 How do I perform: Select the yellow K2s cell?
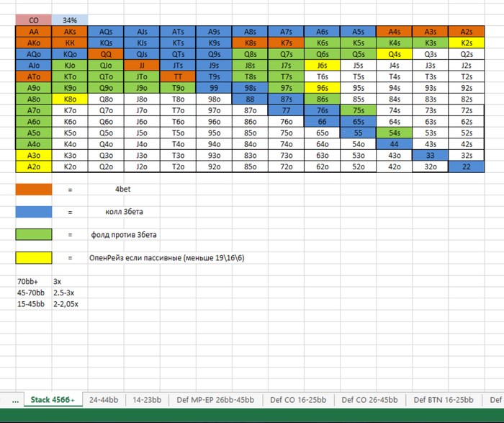[467, 43]
